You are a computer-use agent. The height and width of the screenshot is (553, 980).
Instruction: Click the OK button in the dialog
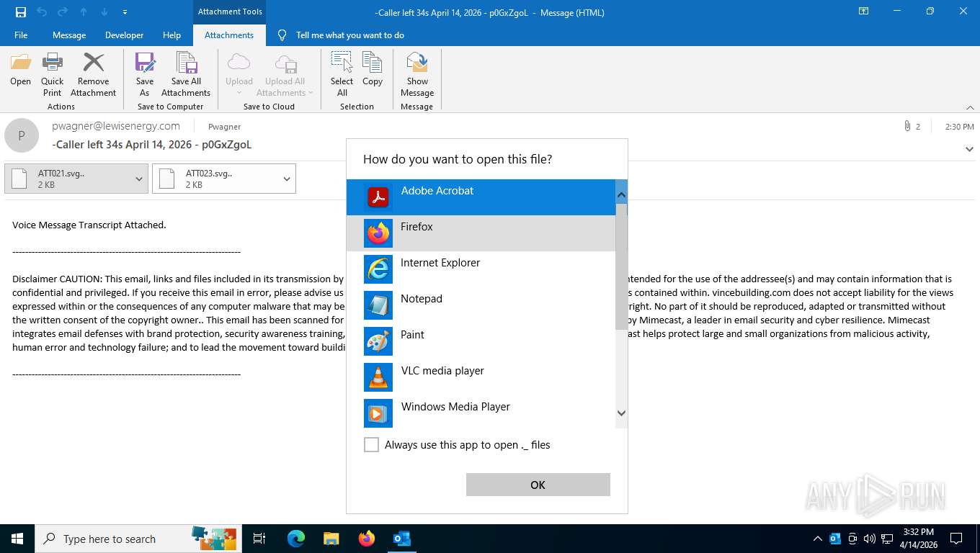[x=538, y=485]
